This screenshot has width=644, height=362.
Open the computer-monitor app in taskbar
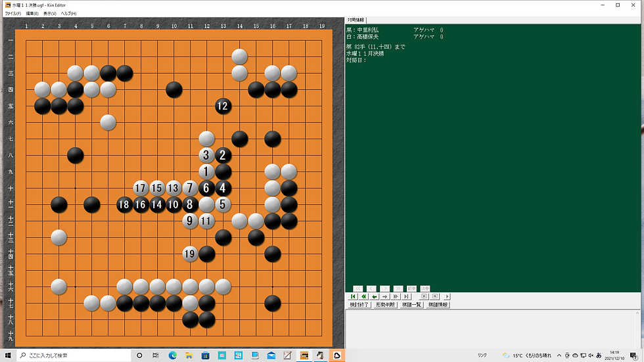[255, 355]
